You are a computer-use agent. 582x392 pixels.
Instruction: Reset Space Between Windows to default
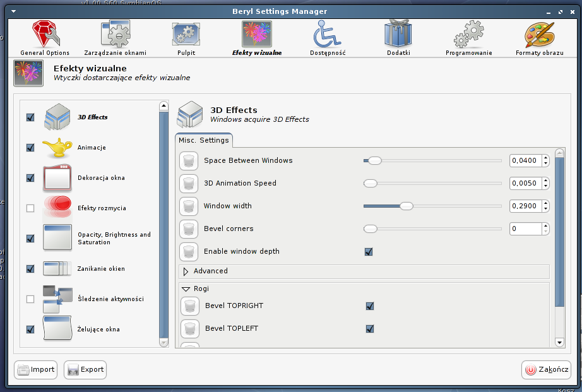(x=189, y=161)
